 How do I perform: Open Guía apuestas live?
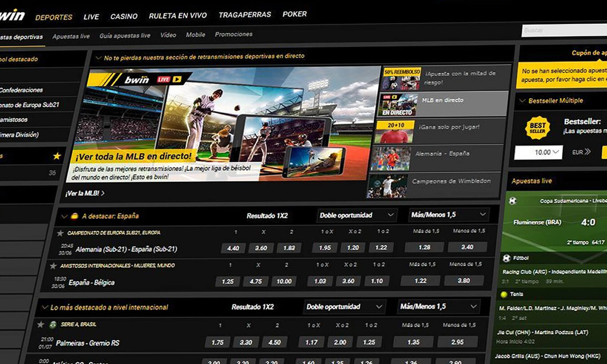click(x=125, y=36)
